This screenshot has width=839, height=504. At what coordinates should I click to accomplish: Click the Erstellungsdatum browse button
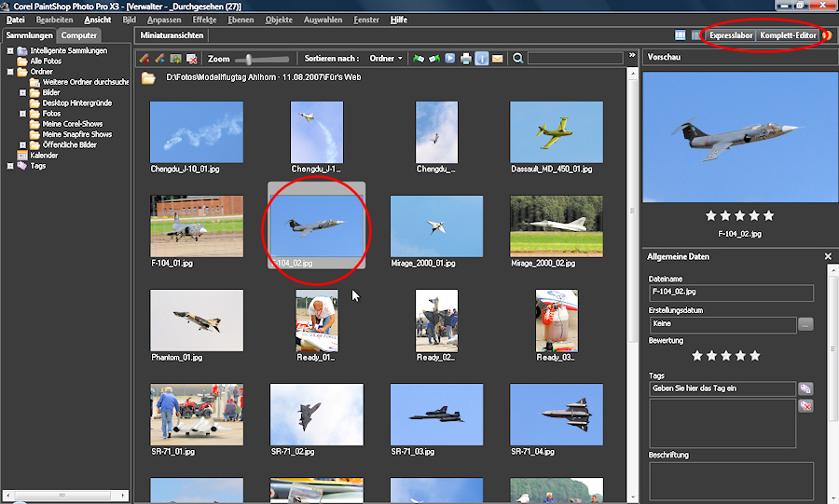[805, 324]
